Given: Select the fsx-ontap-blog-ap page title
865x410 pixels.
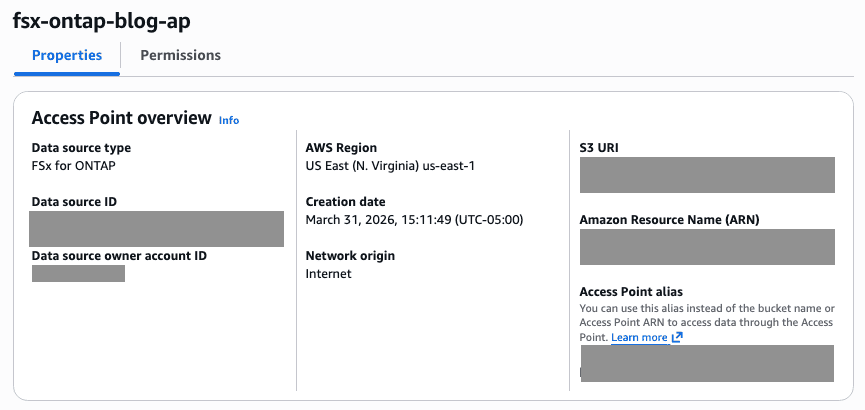Looking at the screenshot, I should [102, 21].
